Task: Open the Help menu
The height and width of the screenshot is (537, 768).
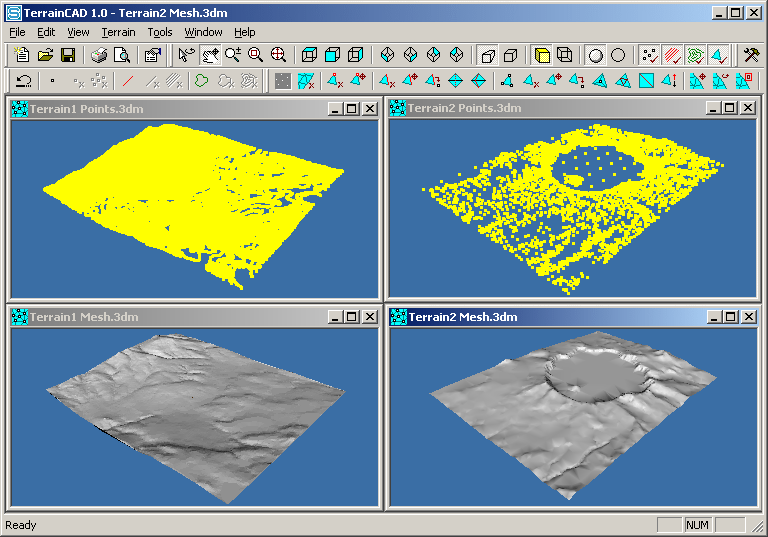Action: 244,32
